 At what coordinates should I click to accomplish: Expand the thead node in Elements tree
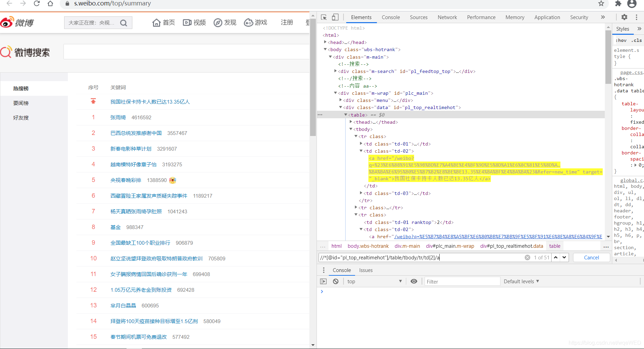point(350,122)
